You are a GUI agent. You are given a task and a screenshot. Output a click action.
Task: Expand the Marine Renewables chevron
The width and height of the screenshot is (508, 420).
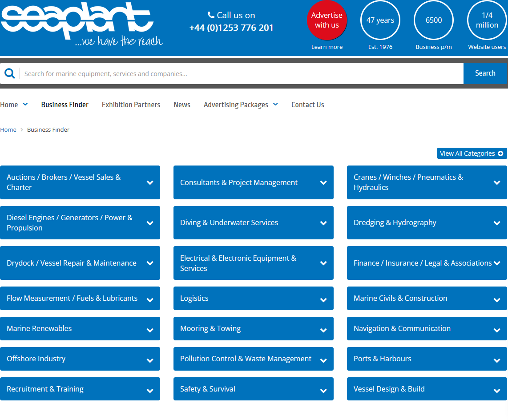[150, 330]
